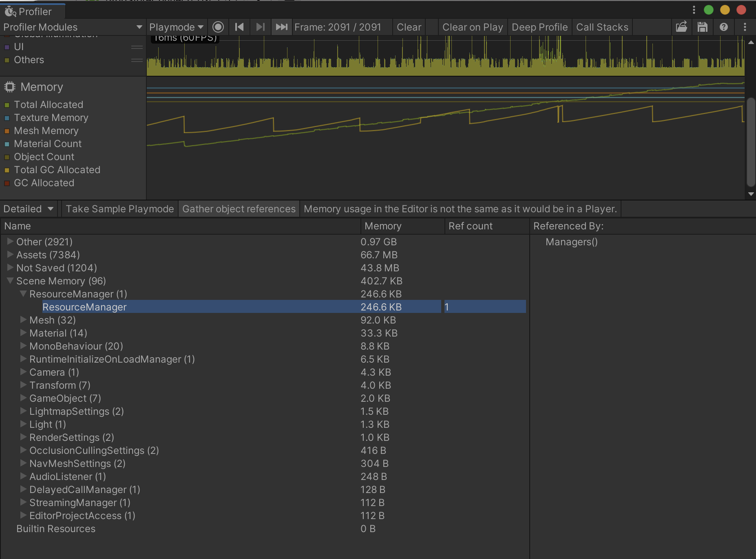Click Take Sample Playmode
756x559 pixels.
click(x=119, y=209)
